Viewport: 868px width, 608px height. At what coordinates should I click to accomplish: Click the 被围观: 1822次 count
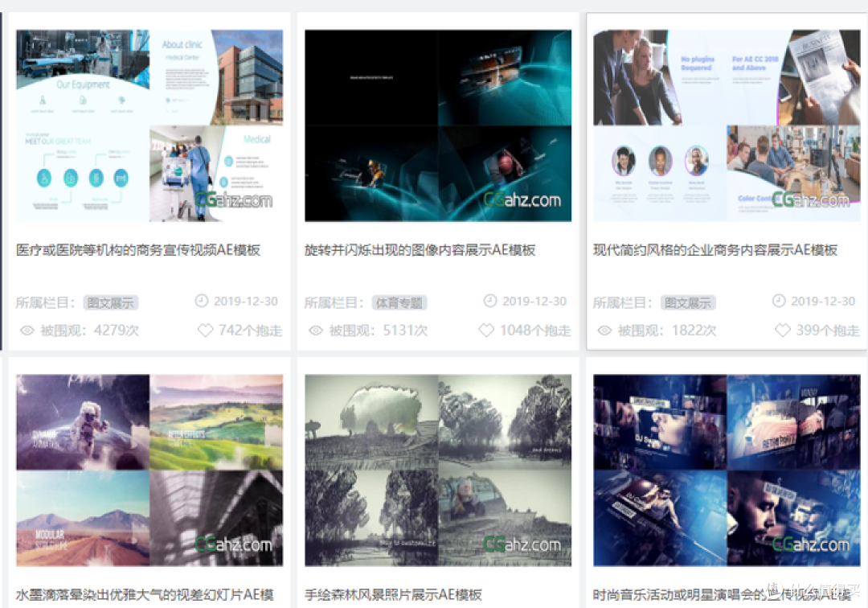[x=667, y=331]
